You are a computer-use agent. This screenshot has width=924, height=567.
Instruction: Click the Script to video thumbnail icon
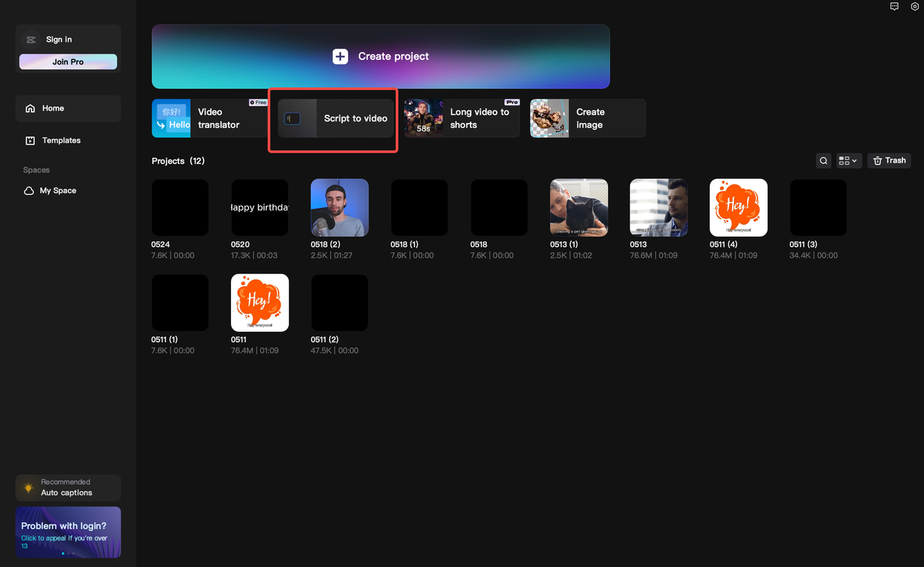(x=297, y=118)
